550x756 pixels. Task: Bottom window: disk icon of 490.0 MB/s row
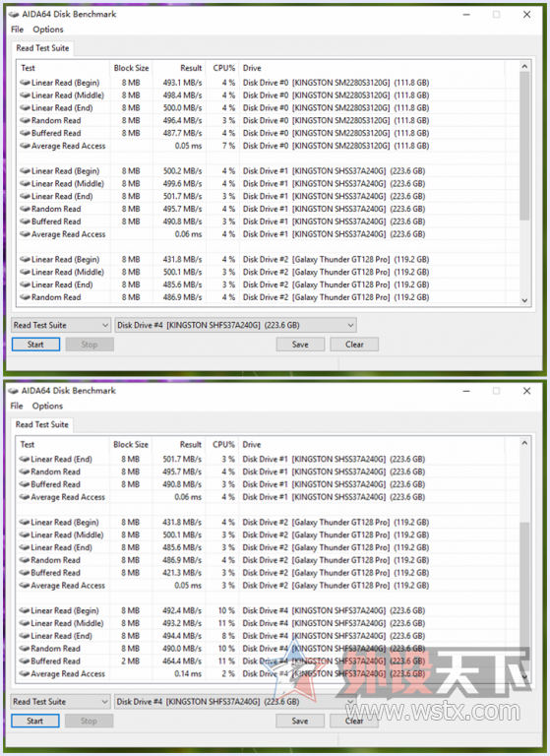25,649
